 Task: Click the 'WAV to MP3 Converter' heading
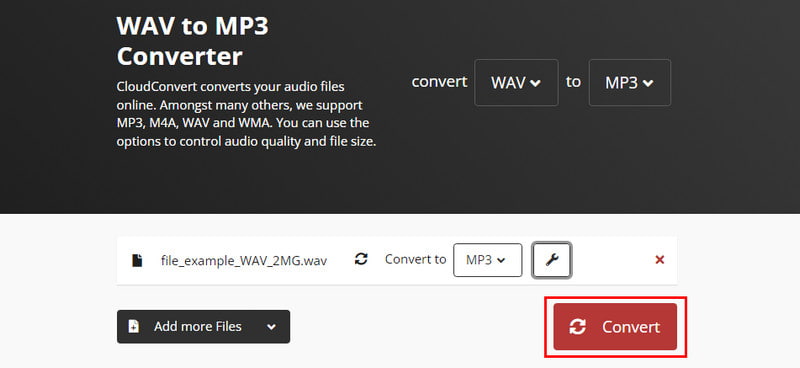pyautogui.click(x=193, y=41)
